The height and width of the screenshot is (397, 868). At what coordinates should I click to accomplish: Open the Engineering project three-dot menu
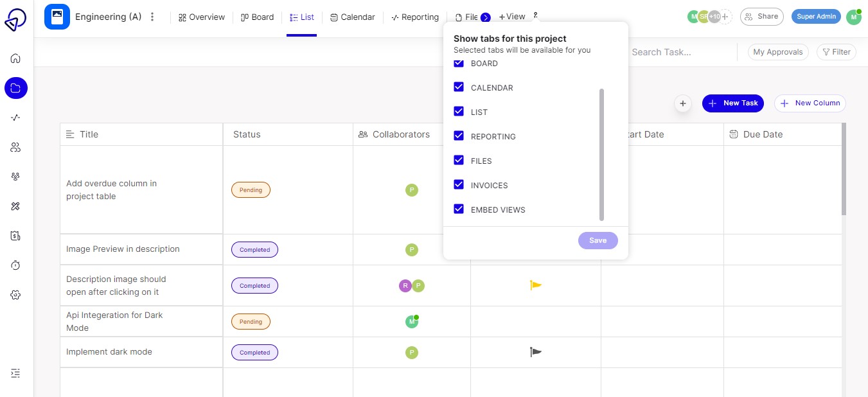[x=152, y=17]
